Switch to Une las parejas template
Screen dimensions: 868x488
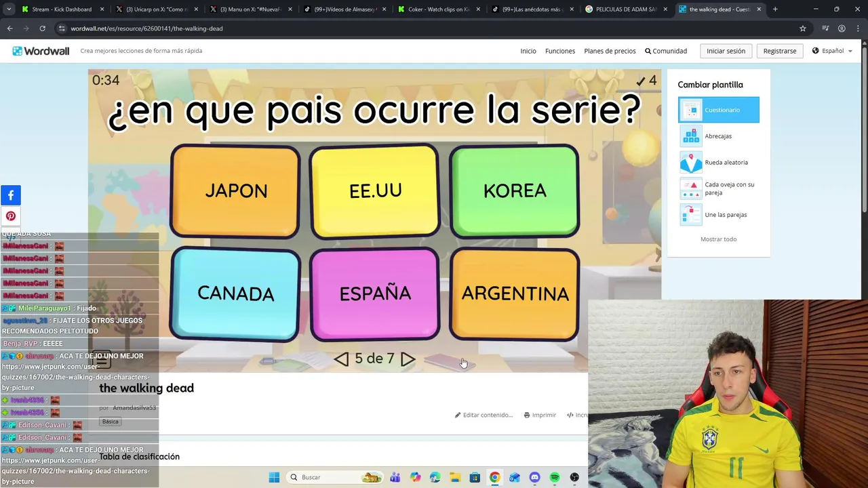click(x=719, y=215)
